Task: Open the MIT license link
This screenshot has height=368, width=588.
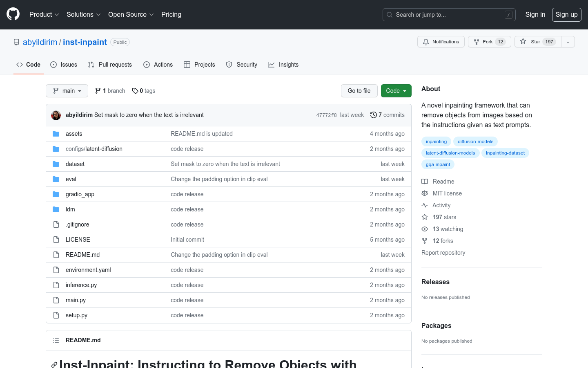Action: pyautogui.click(x=442, y=193)
